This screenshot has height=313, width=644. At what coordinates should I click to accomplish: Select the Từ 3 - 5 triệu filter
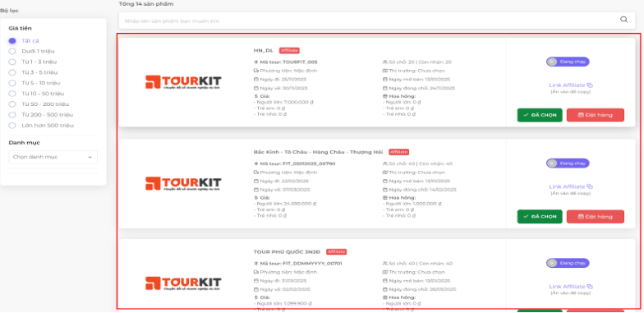point(12,72)
